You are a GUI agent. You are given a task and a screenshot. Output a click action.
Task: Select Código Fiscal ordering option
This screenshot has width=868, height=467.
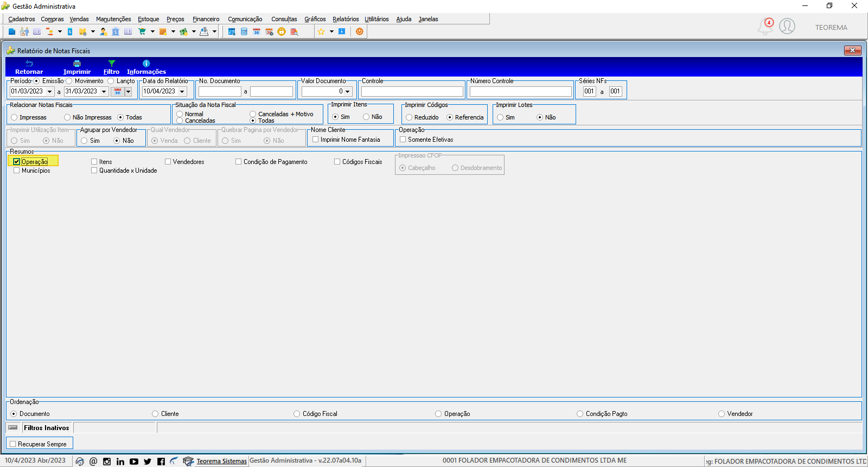[x=297, y=414]
